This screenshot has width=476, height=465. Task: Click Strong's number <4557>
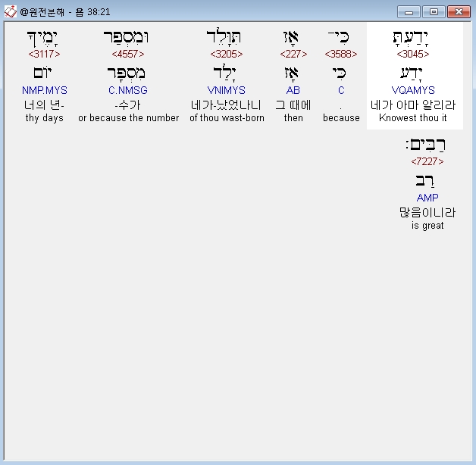pos(128,54)
